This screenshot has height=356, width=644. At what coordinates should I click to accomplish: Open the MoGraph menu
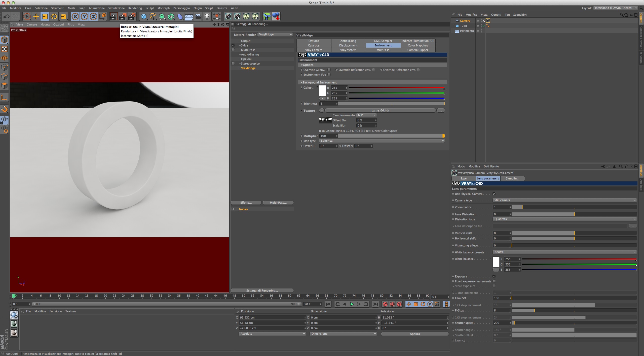(x=163, y=8)
